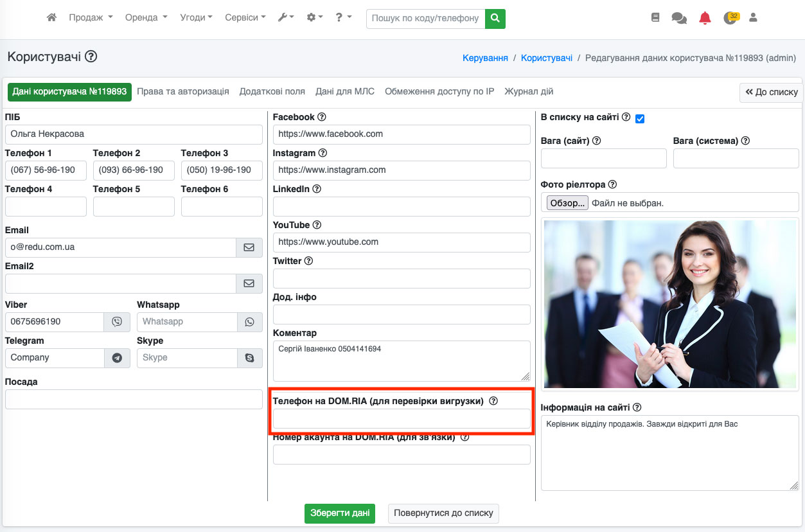
Task: Click the red notification bell icon
Action: pyautogui.click(x=705, y=18)
